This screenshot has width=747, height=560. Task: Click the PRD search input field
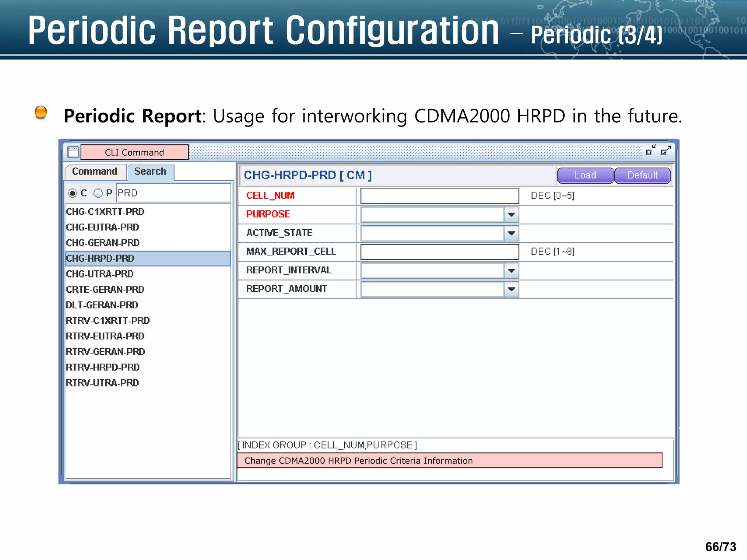coord(174,193)
